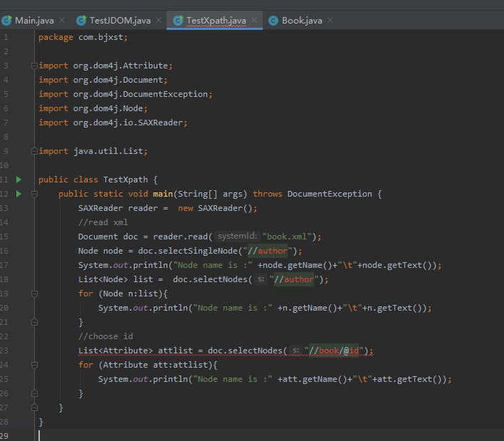Screen dimensions: 504x441
Task: Collapse the Attribute for loop on line 24
Action: [34, 365]
